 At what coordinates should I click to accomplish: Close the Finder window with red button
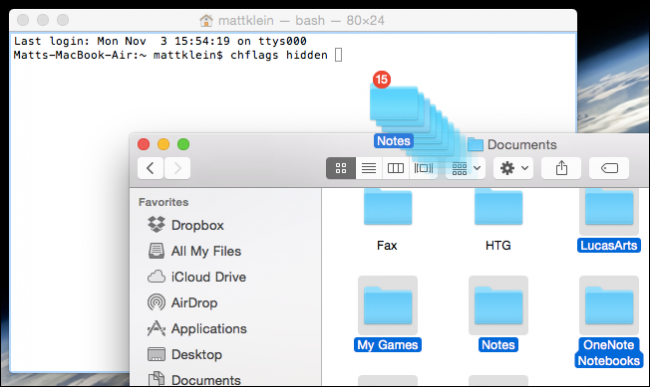(x=143, y=144)
